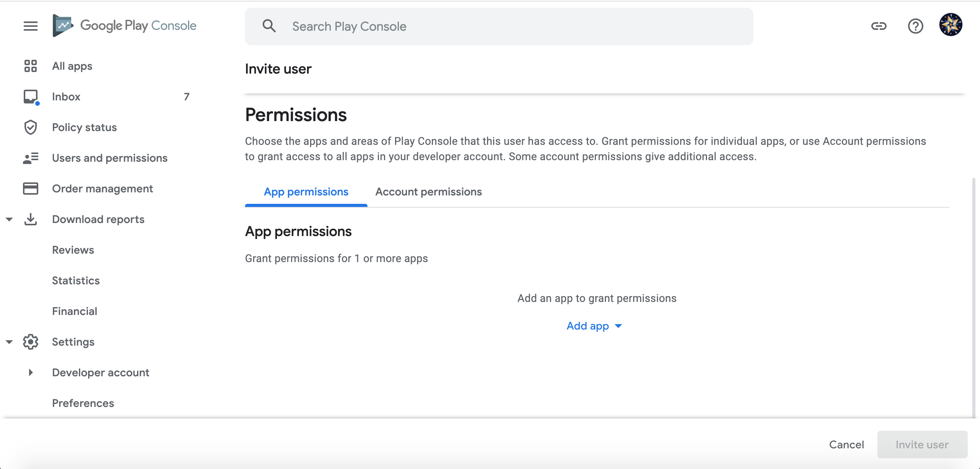Screen dimensions: 980x469
Task: Click the Permissions heading
Action: pos(296,115)
